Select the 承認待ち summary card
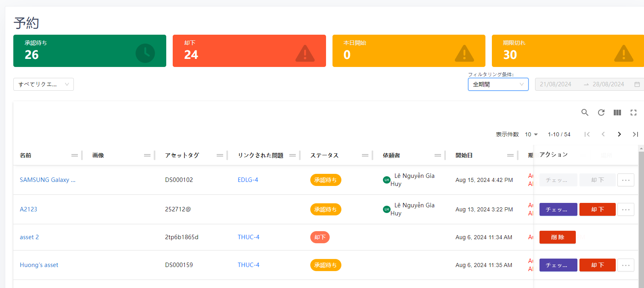 point(90,51)
